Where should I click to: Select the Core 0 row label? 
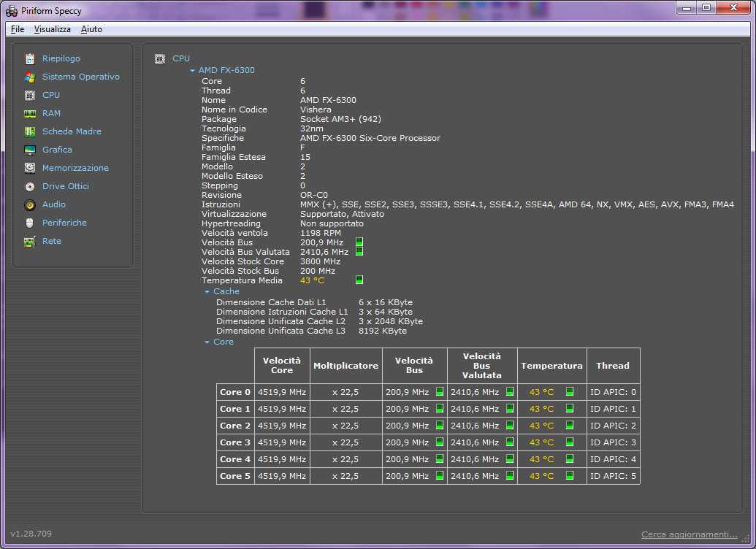pos(235,392)
